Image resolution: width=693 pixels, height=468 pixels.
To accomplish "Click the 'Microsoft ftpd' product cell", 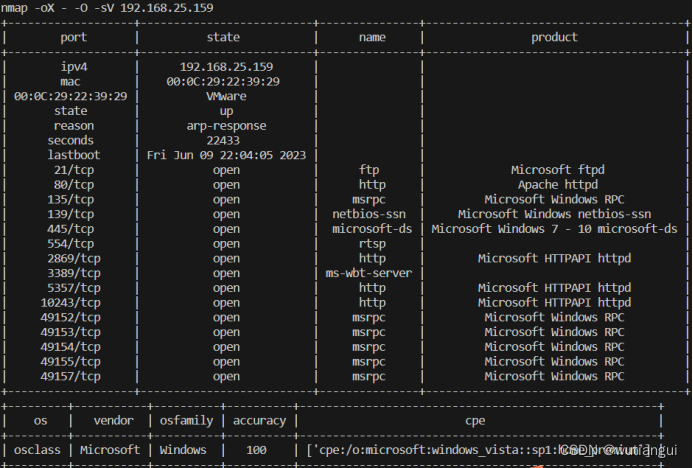I will [x=557, y=170].
